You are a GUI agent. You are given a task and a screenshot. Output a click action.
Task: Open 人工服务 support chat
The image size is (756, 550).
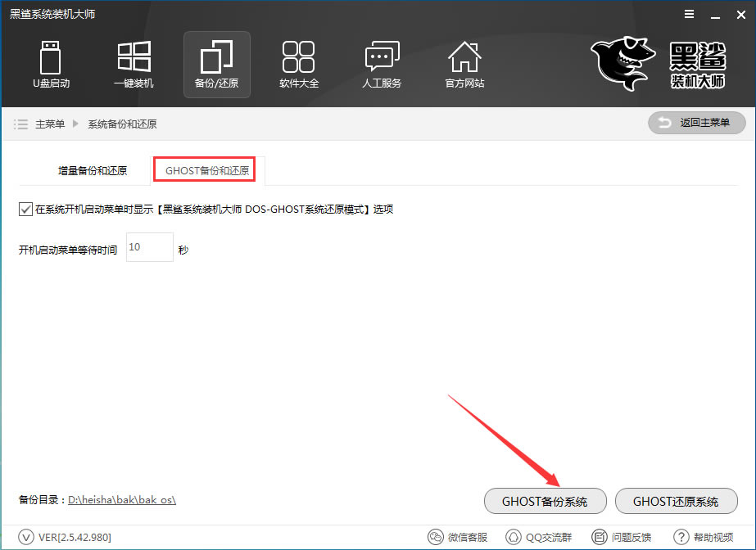click(x=382, y=65)
